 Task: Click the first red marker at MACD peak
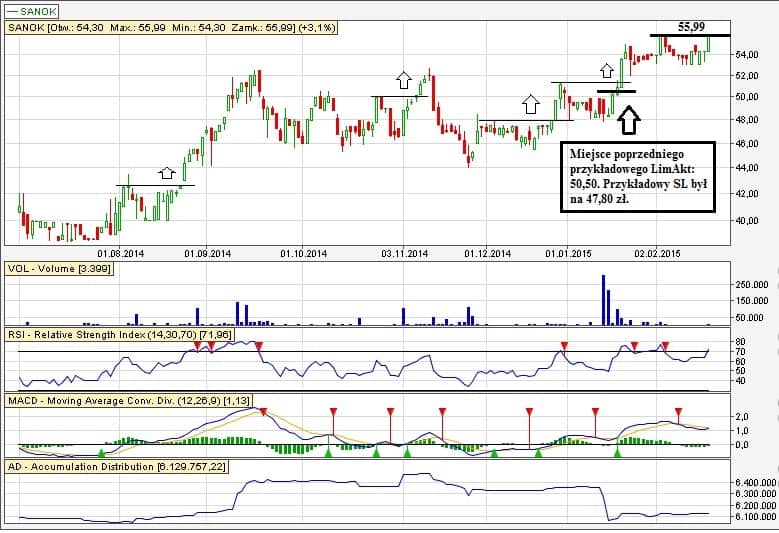coord(263,412)
